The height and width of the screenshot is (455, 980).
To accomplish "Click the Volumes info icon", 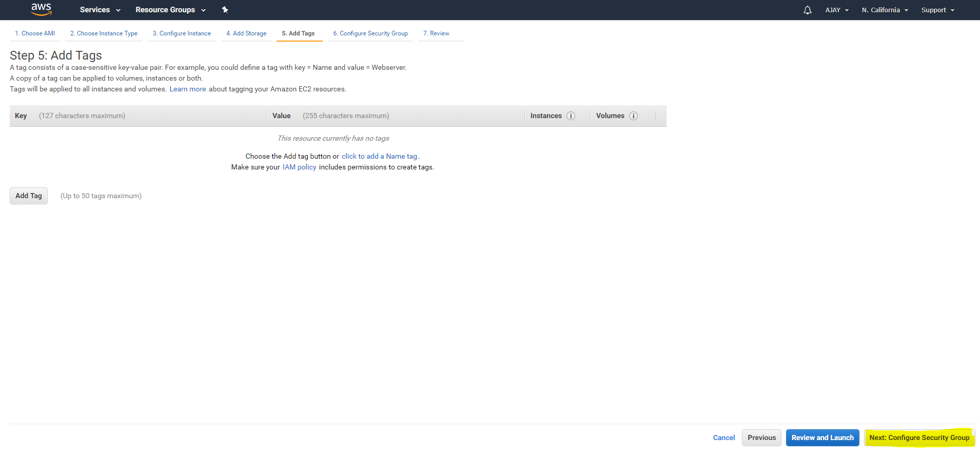I will [633, 116].
